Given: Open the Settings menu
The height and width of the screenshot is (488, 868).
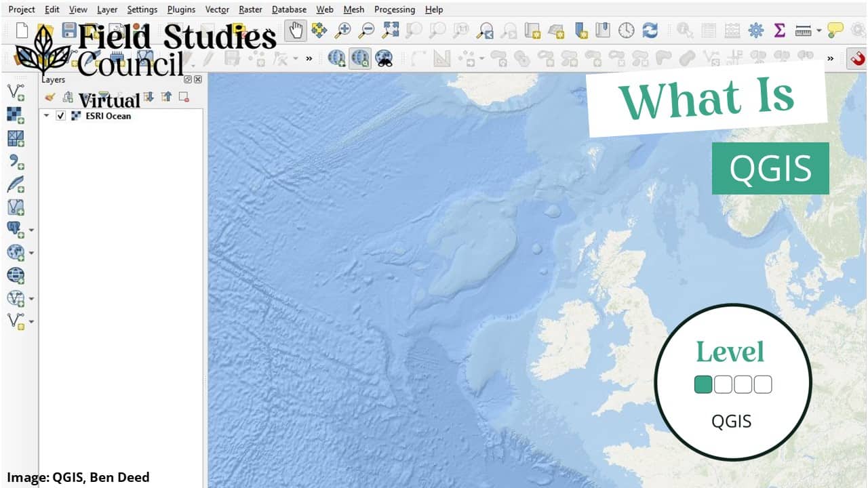Looking at the screenshot, I should click(142, 9).
